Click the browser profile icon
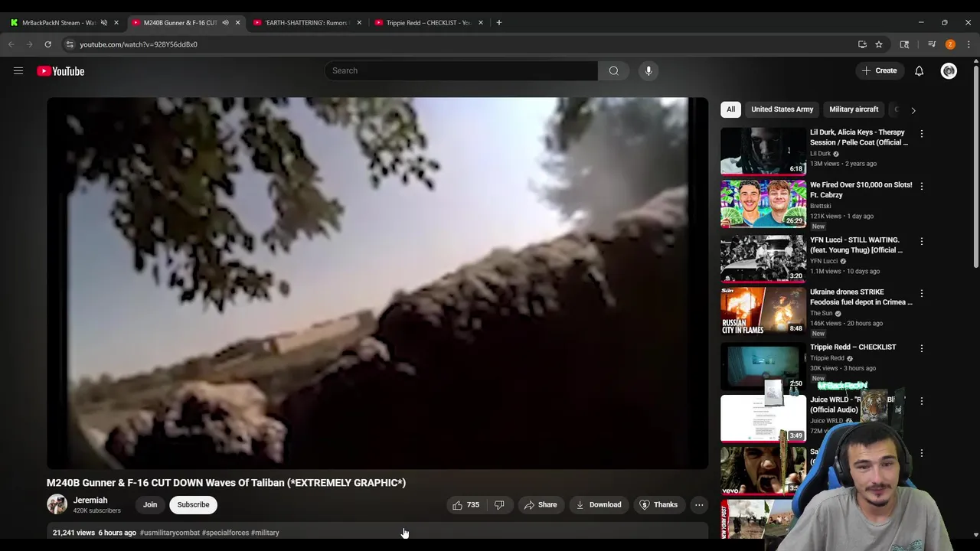Screen dimensions: 980x551 950,44
